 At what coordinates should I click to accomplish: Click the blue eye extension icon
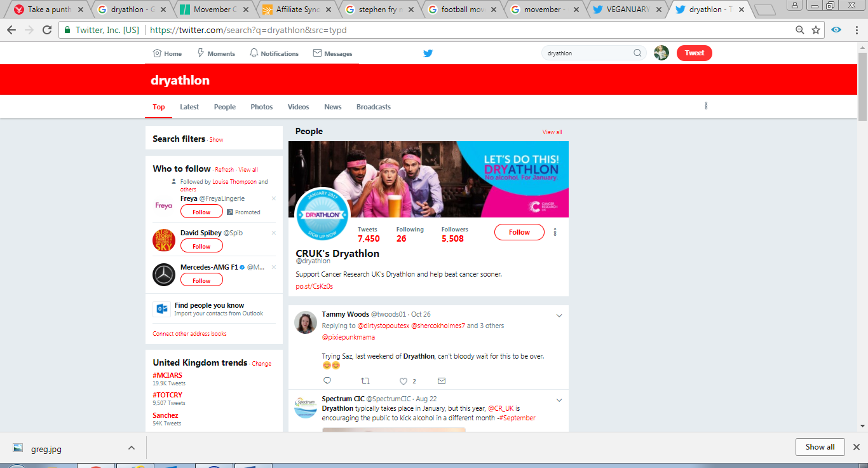click(x=836, y=30)
